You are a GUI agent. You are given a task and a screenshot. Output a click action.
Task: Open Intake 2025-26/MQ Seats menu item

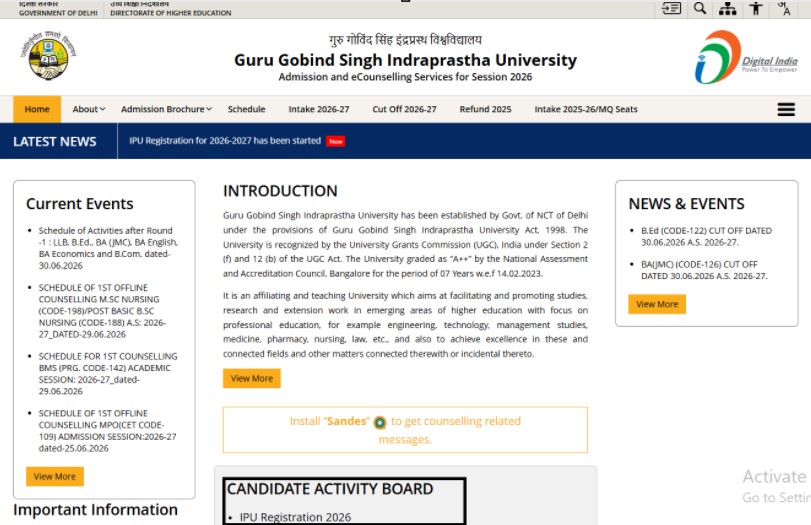click(x=585, y=109)
